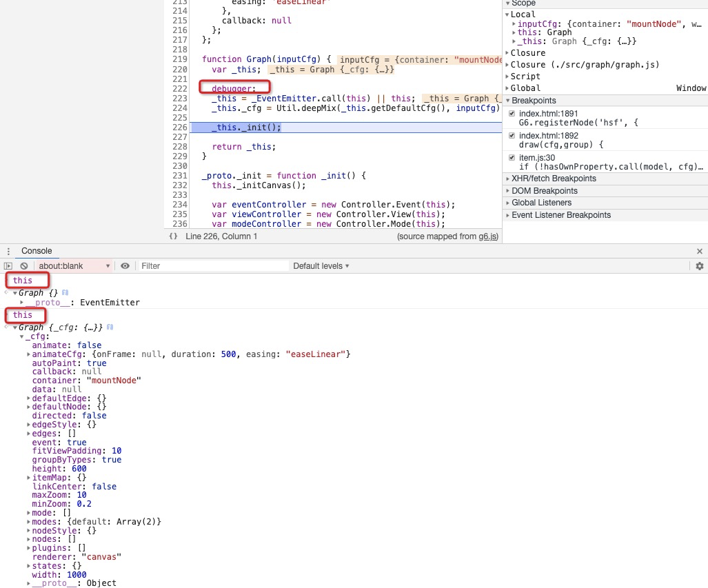Collapse the _cfg object in console

[21, 336]
